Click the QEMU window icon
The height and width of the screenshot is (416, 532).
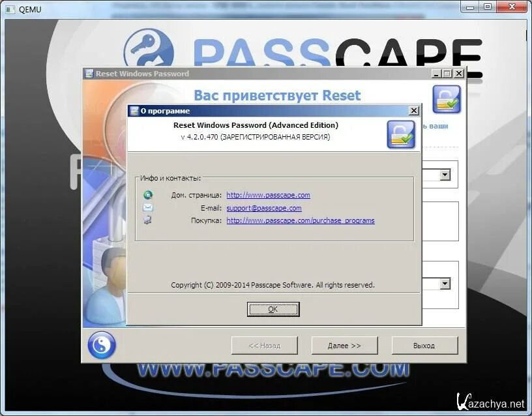coord(10,9)
